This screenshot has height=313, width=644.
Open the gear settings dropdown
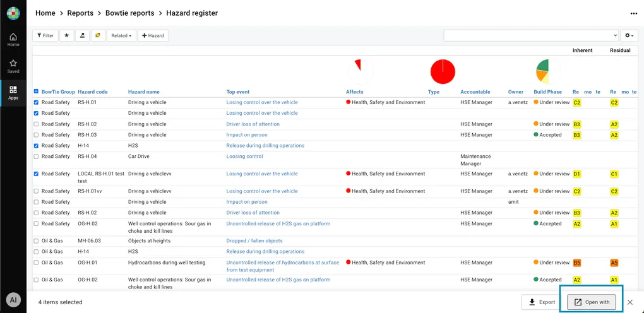pos(629,36)
